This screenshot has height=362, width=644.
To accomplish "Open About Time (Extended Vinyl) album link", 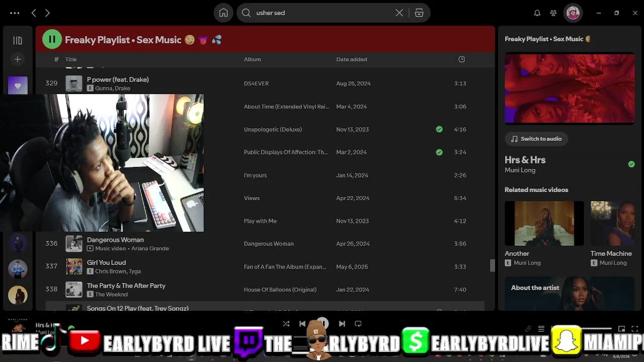I will pyautogui.click(x=286, y=107).
